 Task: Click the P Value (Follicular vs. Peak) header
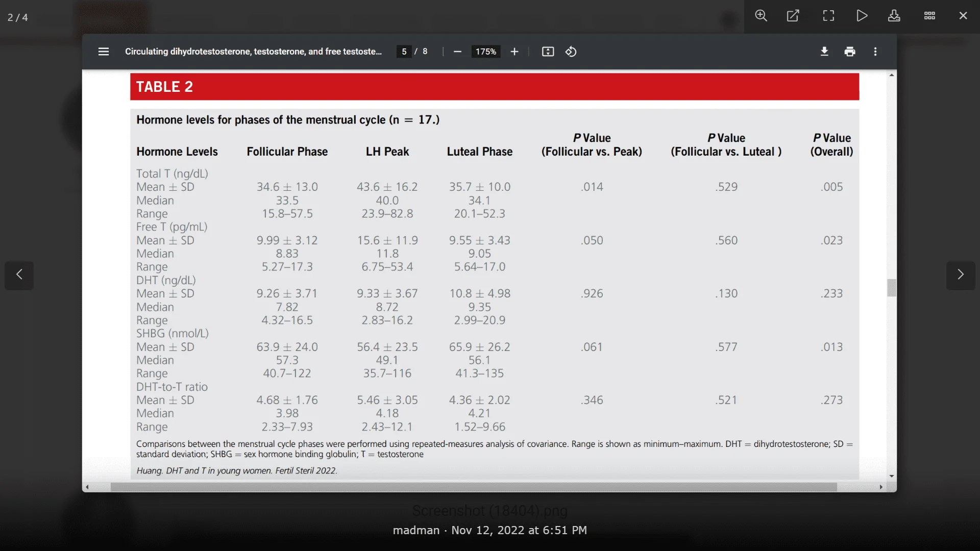[592, 145]
